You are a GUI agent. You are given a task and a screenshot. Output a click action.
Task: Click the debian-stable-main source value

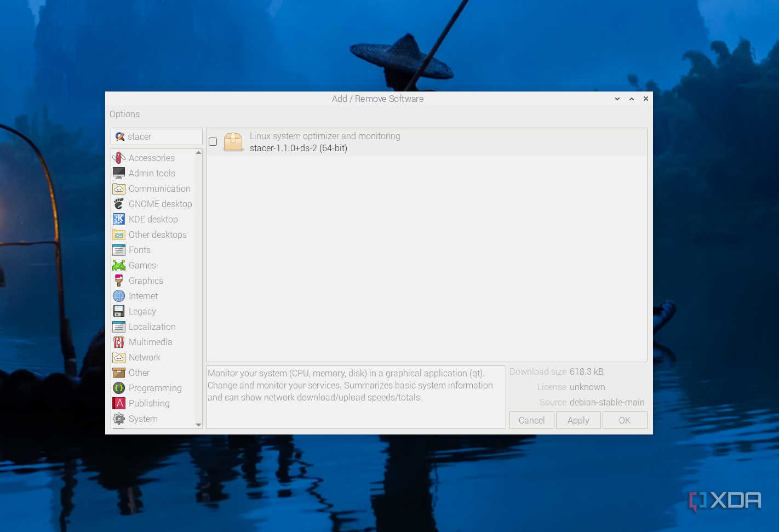pyautogui.click(x=607, y=402)
